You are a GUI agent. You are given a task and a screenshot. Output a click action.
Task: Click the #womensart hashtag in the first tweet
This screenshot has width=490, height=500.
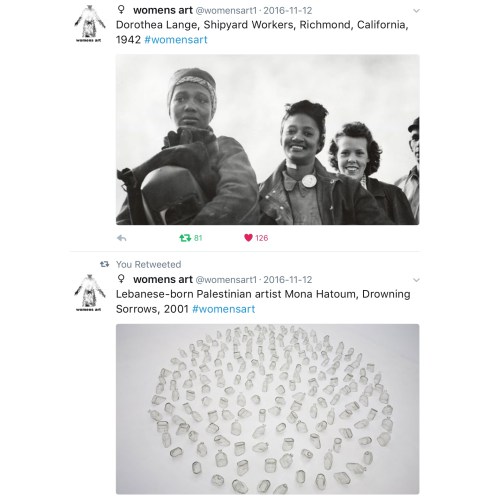176,40
